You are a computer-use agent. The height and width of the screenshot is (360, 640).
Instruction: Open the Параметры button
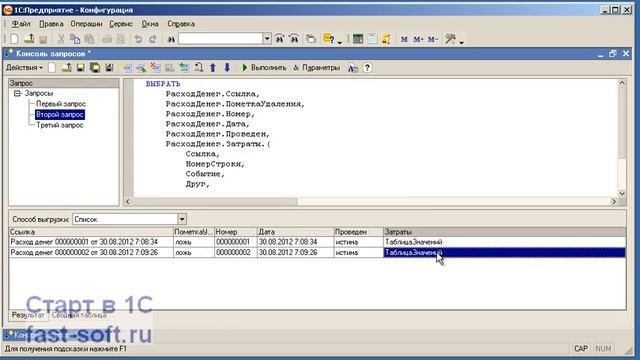(316, 68)
